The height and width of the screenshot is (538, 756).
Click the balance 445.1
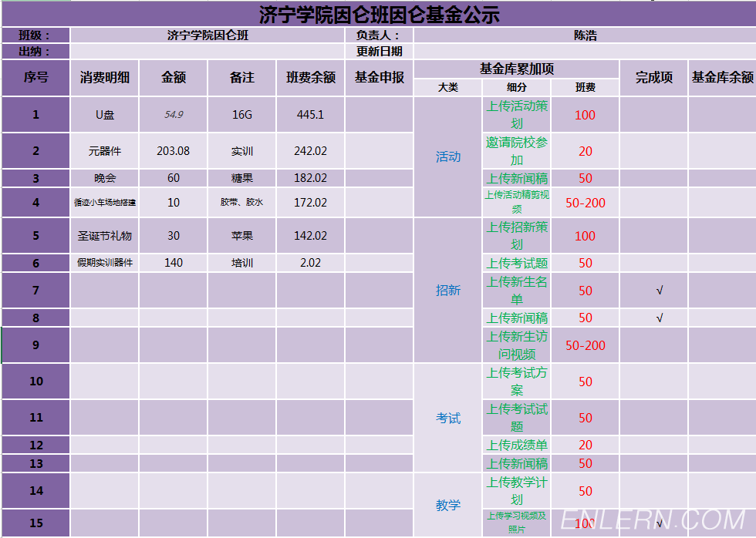pyautogui.click(x=310, y=115)
